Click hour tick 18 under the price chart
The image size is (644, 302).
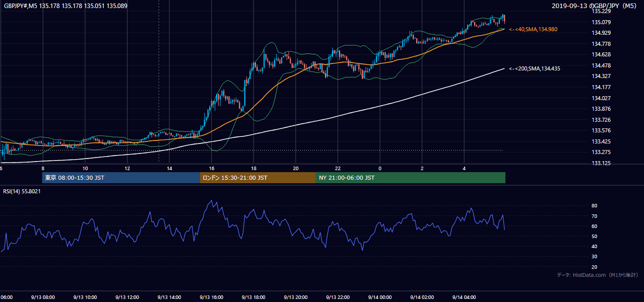pos(254,169)
